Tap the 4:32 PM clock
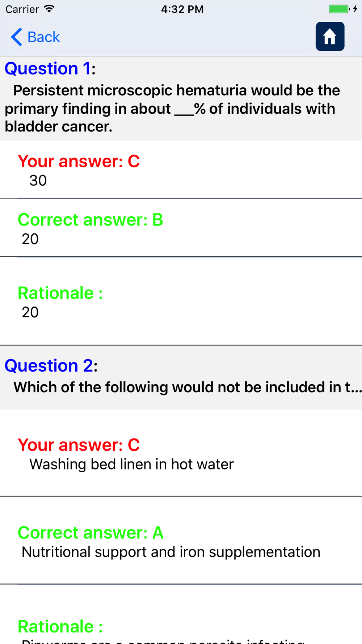The height and width of the screenshot is (644, 362). pyautogui.click(x=182, y=9)
